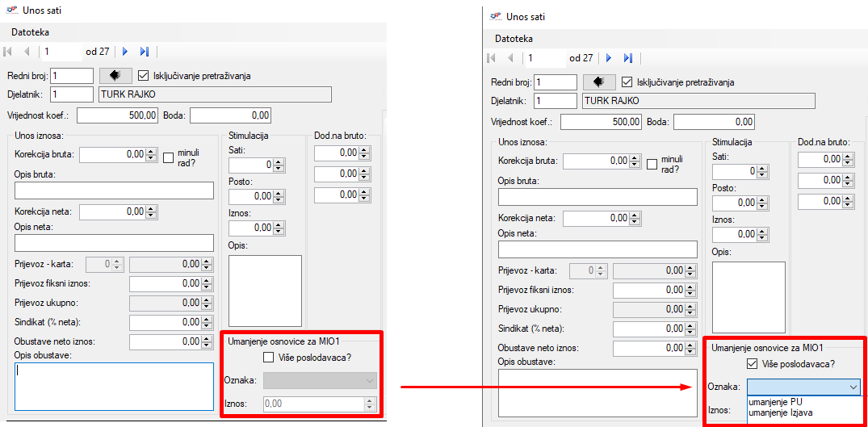Open Datoteka menu in right window
The height and width of the screenshot is (427, 868).
tap(514, 39)
